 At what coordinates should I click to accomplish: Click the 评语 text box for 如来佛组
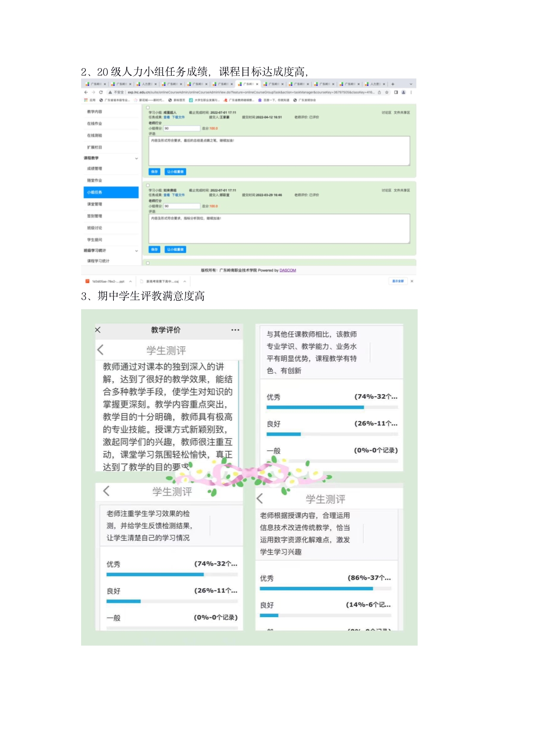(x=279, y=229)
